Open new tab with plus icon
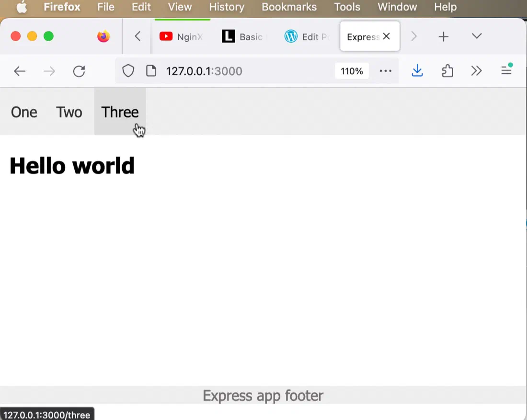Image resolution: width=527 pixels, height=420 pixels. pyautogui.click(x=444, y=36)
